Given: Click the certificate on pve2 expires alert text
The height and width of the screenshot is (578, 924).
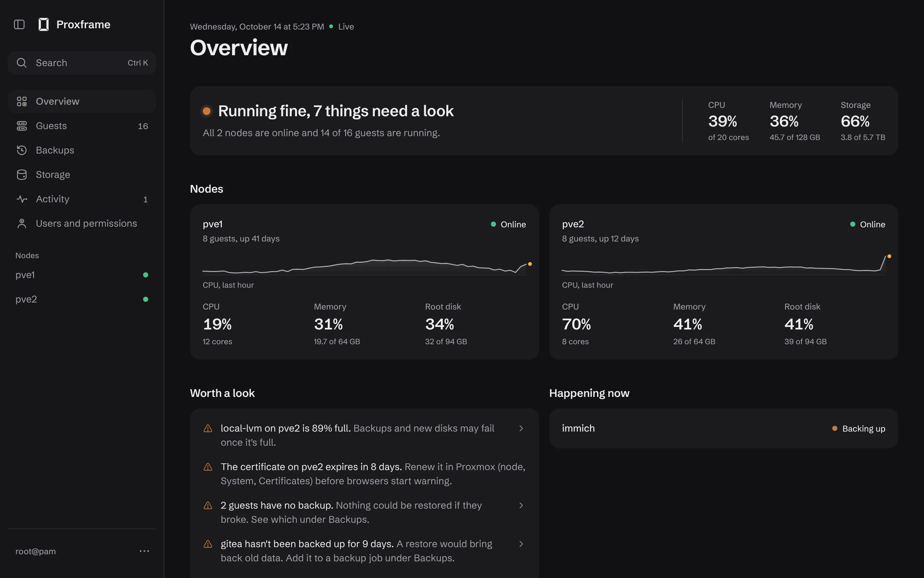Looking at the screenshot, I should (311, 467).
